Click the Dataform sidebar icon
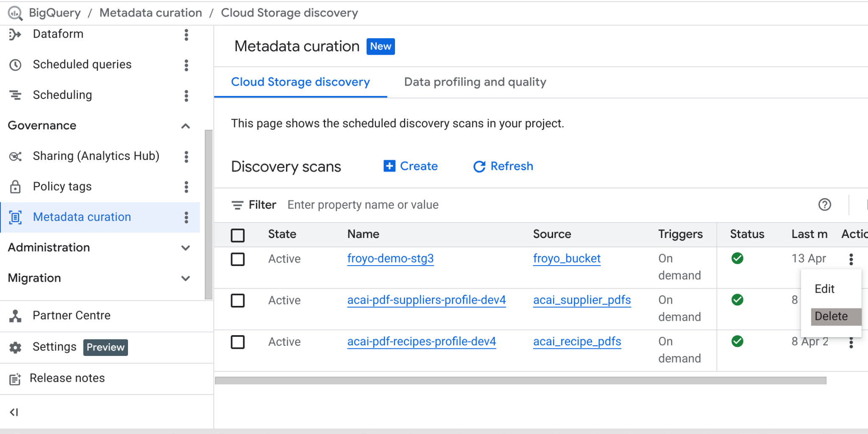 (x=15, y=34)
